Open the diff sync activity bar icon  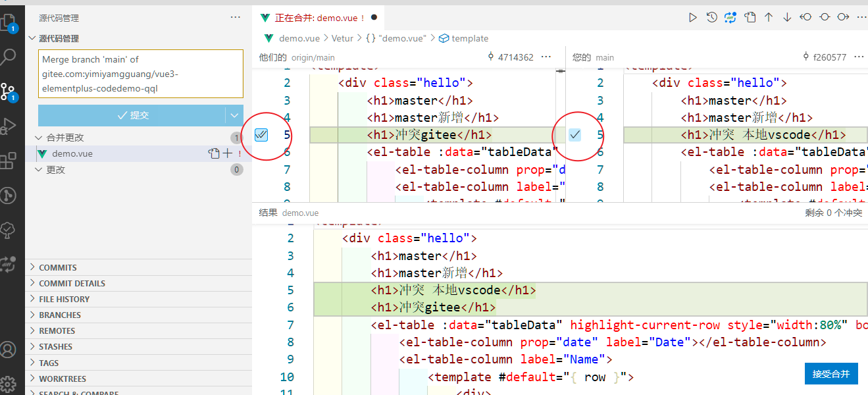click(9, 264)
